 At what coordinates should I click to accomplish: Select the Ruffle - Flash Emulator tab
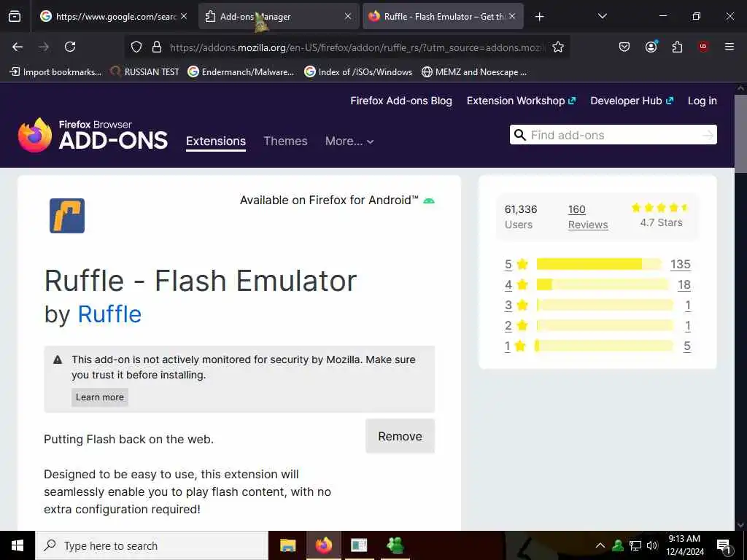(443, 17)
